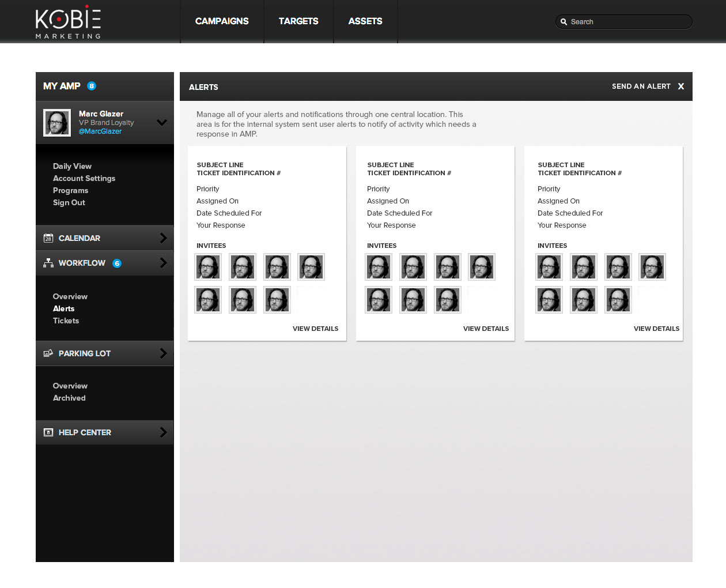
Task: Click the My AMP heading
Action: 62,86
